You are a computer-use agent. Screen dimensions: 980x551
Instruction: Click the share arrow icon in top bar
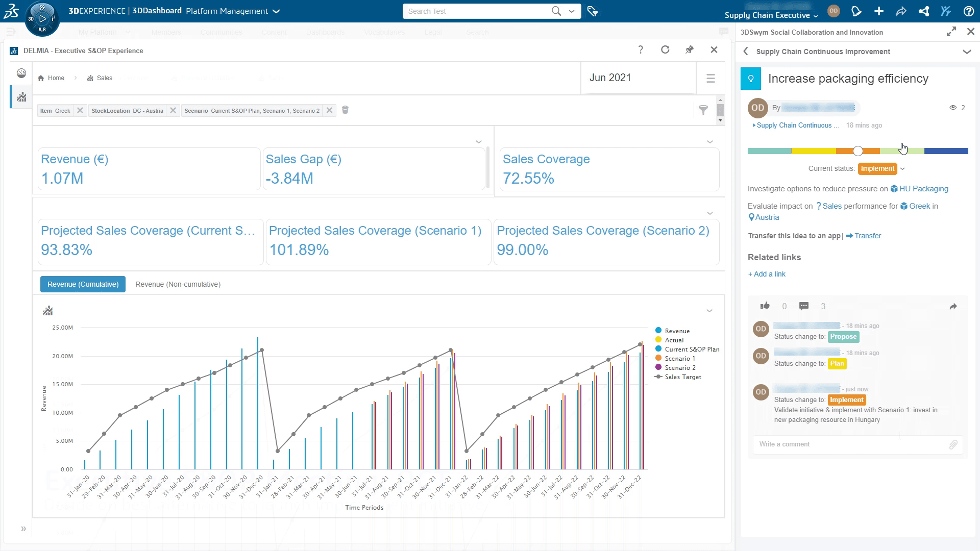(x=901, y=11)
